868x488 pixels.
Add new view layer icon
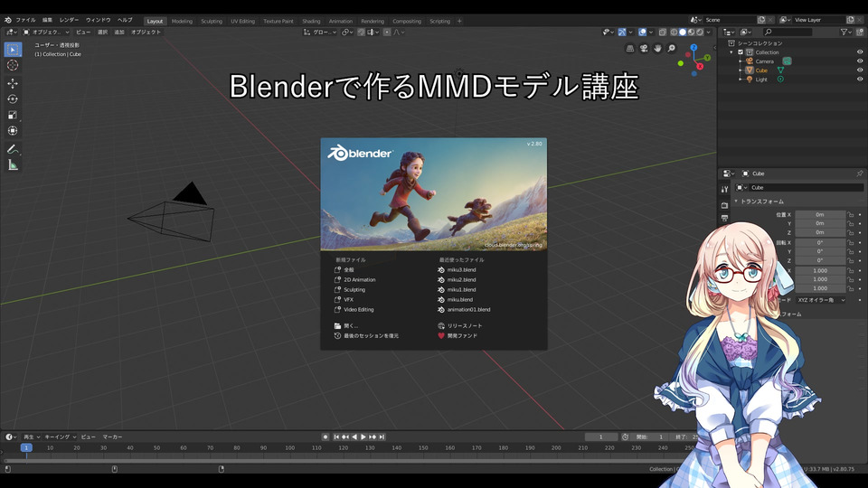(x=850, y=20)
